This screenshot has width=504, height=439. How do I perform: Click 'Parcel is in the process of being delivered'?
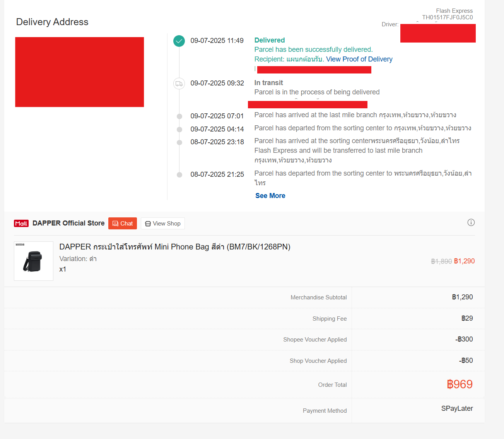[317, 92]
